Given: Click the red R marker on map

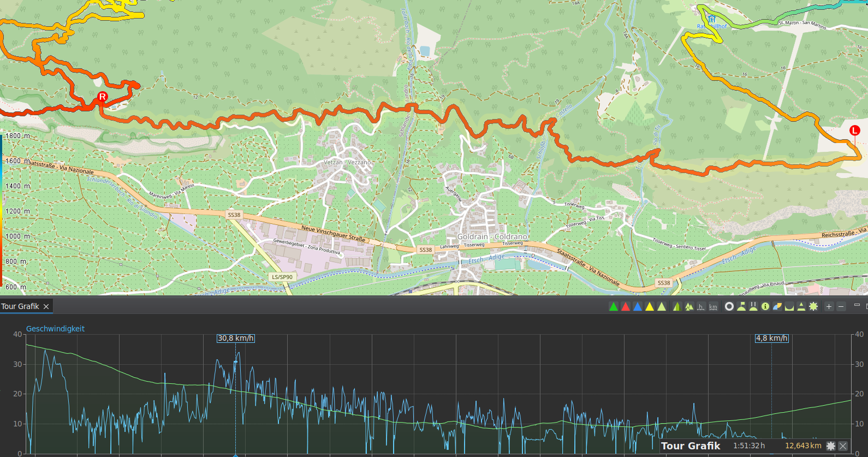Looking at the screenshot, I should pos(102,97).
